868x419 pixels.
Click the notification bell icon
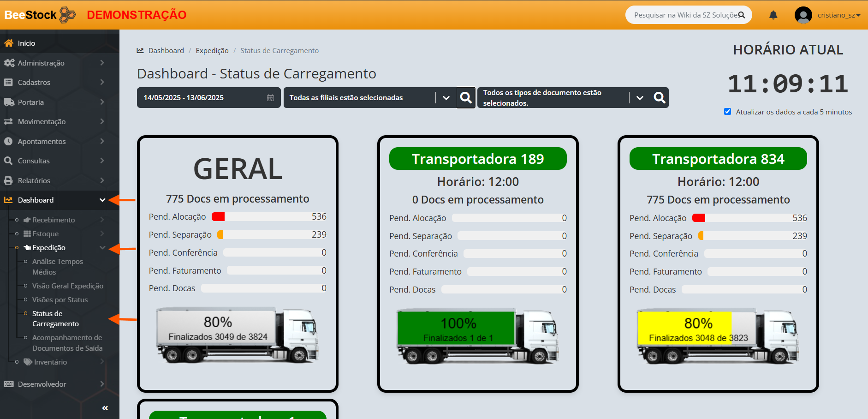click(773, 15)
